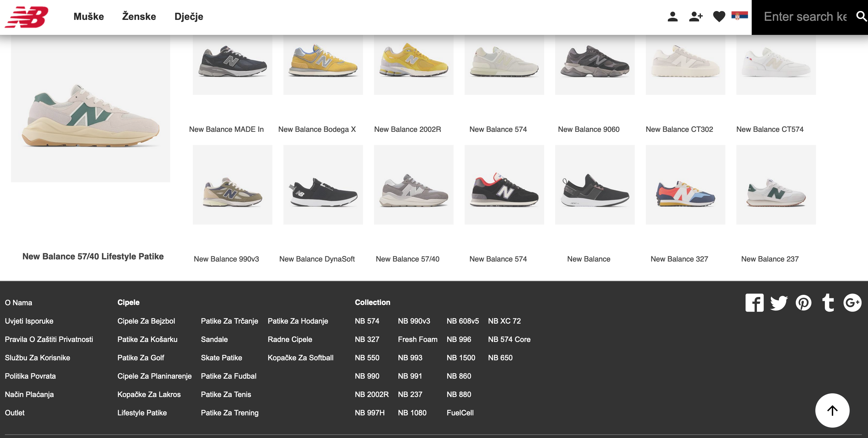The height and width of the screenshot is (438, 868).
Task: Open Patike Za Golf link
Action: (x=140, y=358)
